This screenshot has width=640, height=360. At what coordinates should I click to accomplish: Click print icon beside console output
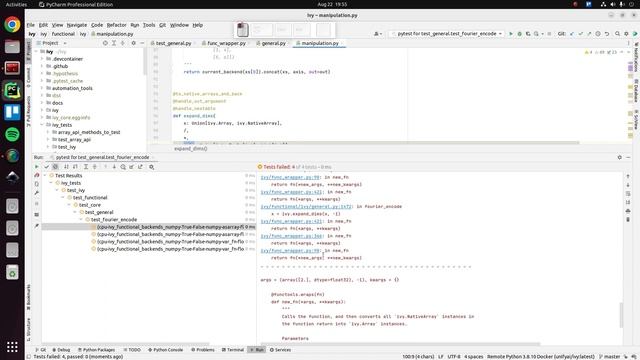click(628, 211)
